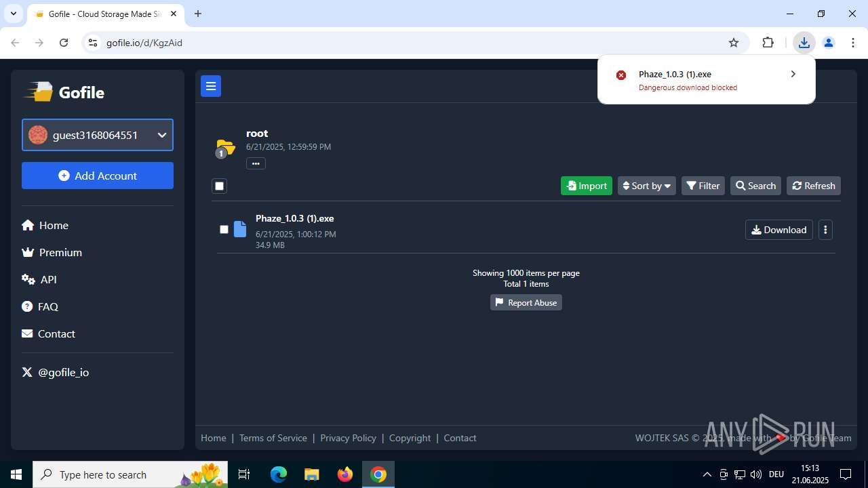This screenshot has height=488, width=868.
Task: Expand the guest3168064551 account dropdown
Action: point(98,135)
